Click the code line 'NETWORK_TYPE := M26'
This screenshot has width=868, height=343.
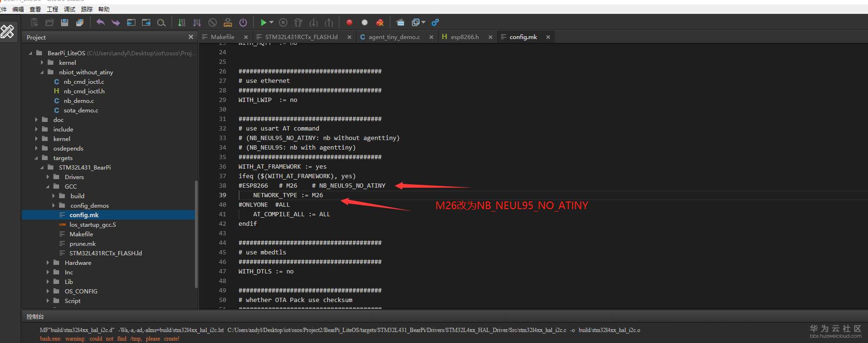point(288,195)
